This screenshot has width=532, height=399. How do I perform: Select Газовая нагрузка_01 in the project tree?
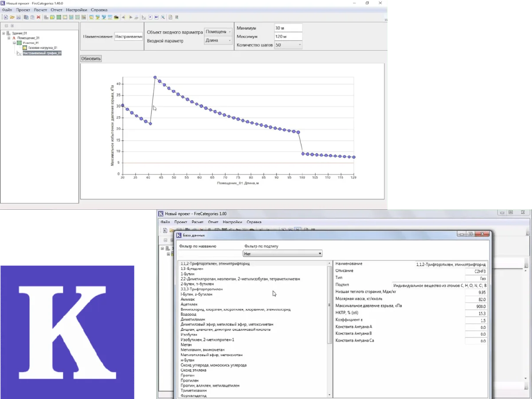43,48
